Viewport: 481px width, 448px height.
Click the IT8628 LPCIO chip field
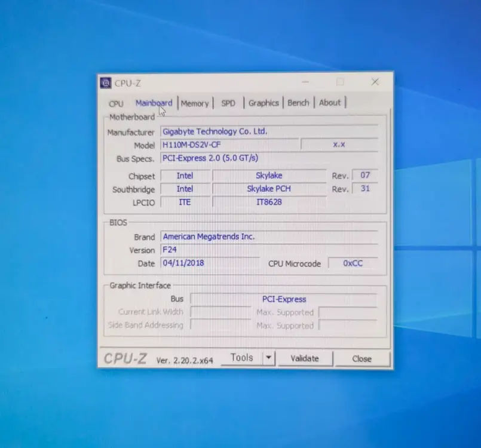click(269, 202)
